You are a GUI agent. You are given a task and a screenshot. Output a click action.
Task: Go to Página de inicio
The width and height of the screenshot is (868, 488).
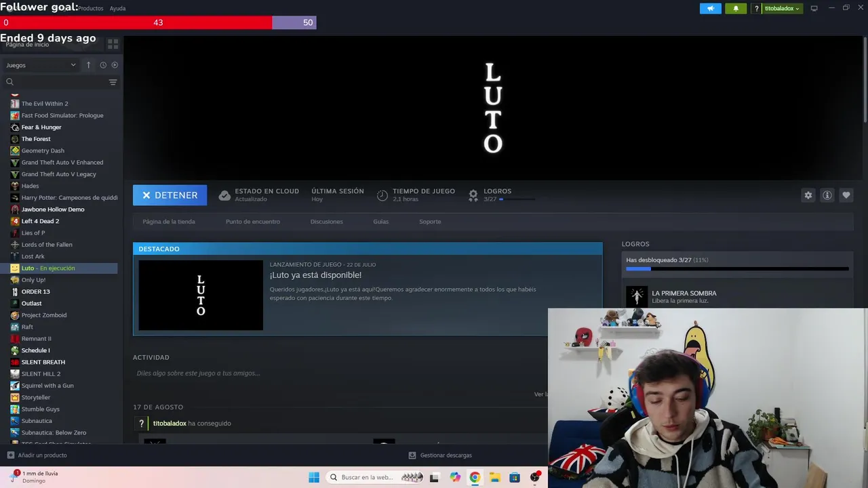click(27, 45)
